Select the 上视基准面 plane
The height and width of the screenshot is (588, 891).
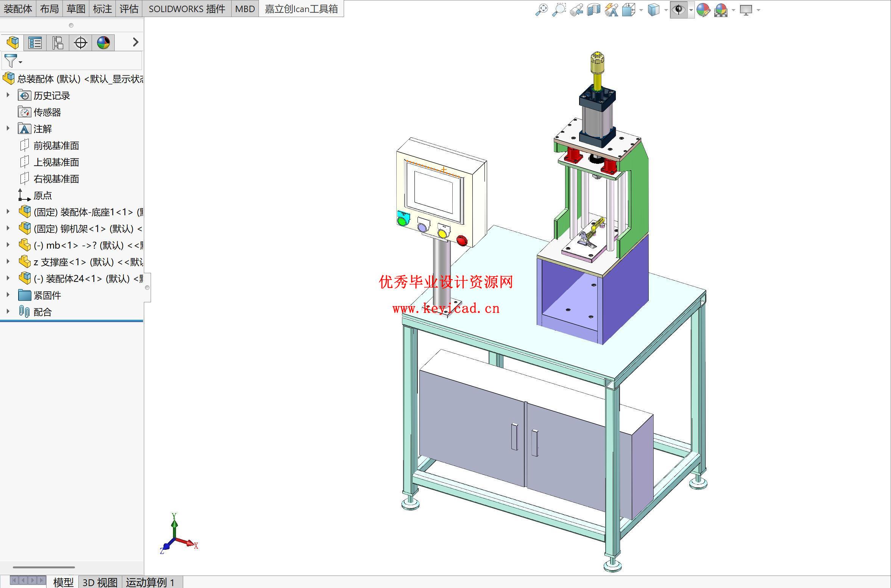pos(49,162)
